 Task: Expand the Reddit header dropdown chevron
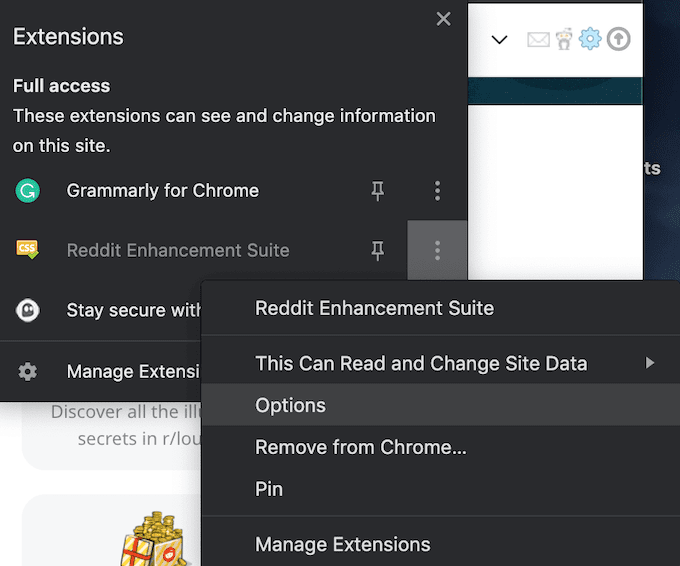tap(500, 41)
